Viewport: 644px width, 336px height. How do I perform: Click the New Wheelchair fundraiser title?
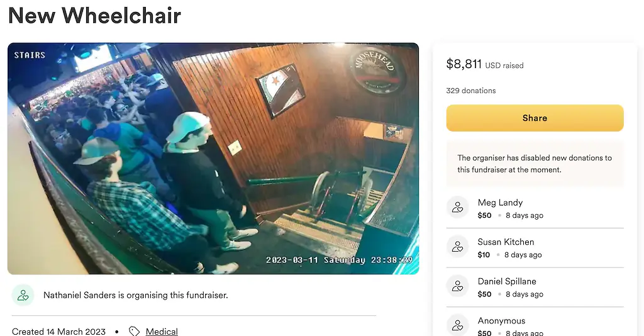click(94, 15)
